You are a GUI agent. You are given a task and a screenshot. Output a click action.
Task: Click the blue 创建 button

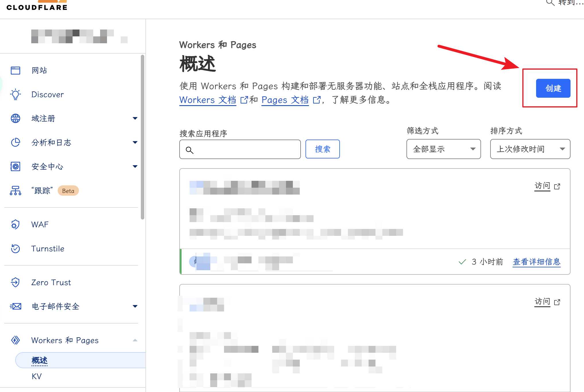[553, 88]
